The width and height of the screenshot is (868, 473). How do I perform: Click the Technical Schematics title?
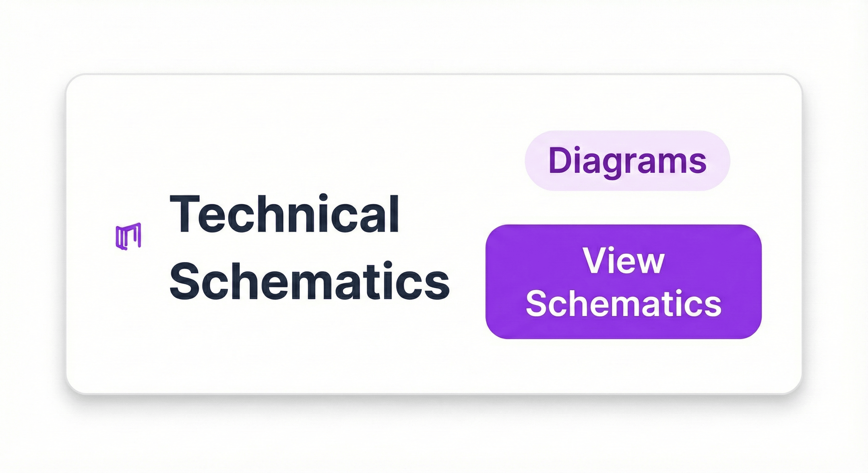coord(309,248)
